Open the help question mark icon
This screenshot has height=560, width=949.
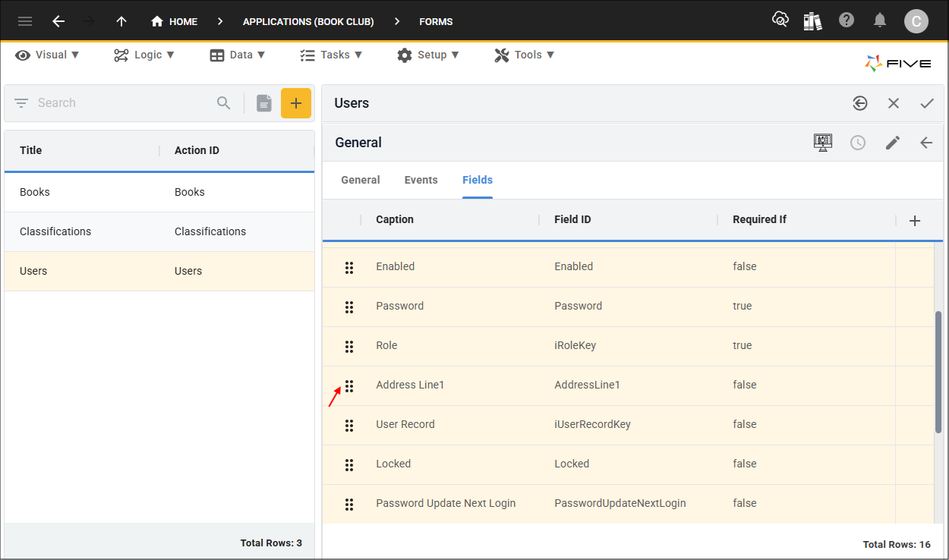coord(847,20)
